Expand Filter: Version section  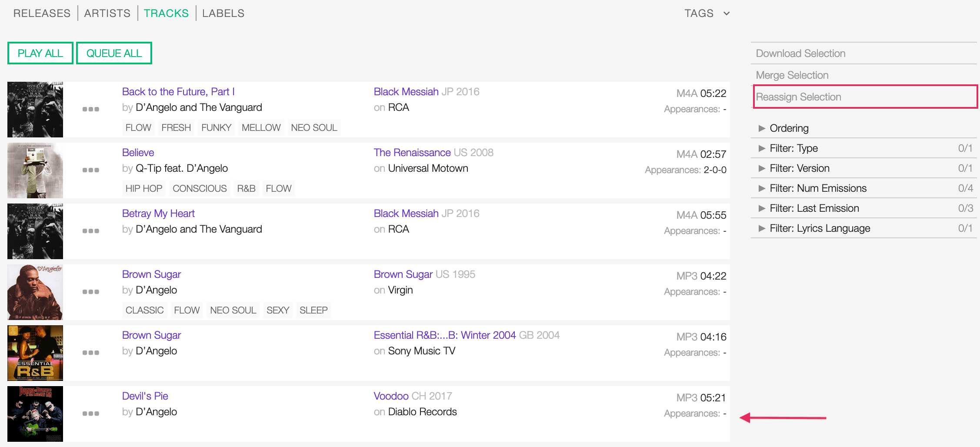863,168
